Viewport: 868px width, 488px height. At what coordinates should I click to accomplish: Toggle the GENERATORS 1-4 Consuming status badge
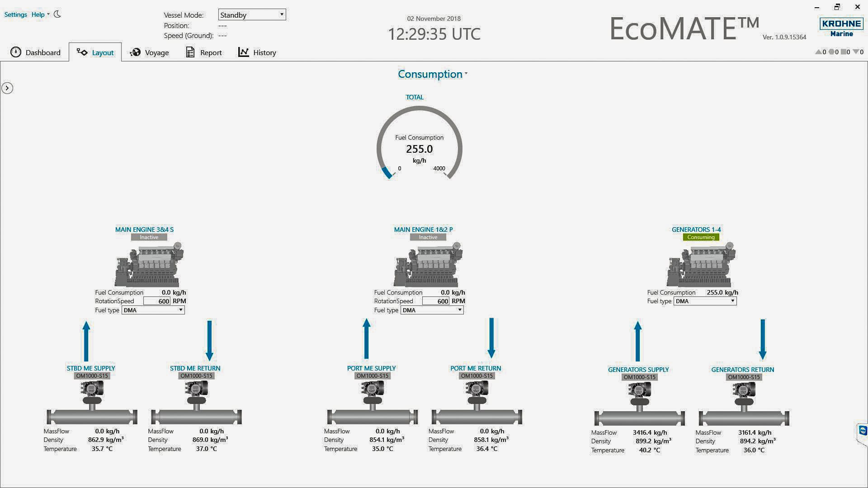coord(700,237)
